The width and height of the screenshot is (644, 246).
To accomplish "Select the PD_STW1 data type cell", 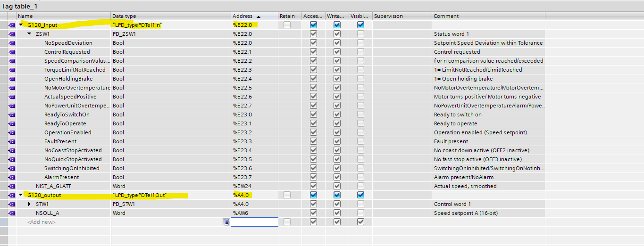I will coord(171,204).
